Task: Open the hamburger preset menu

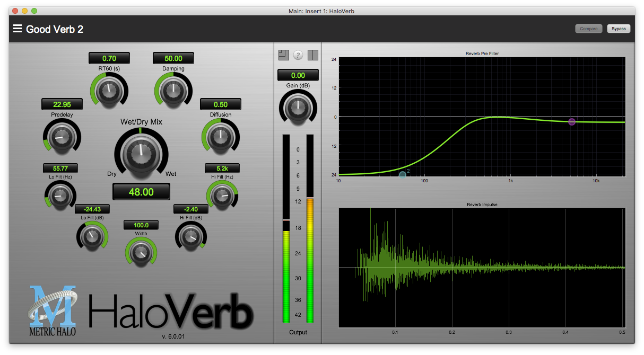Action: coord(18,29)
